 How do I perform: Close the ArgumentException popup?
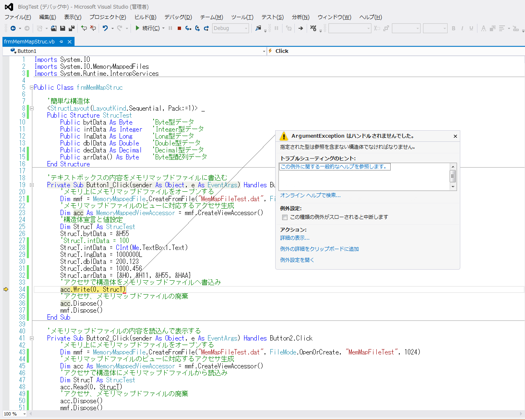pyautogui.click(x=455, y=136)
